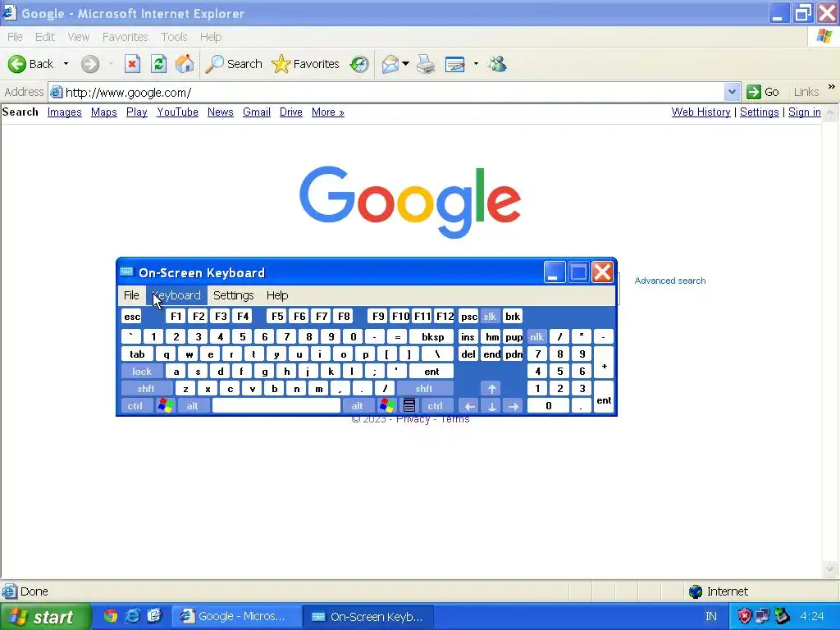
Task: Switch to On-Screen Keyboard taskbar button
Action: pyautogui.click(x=369, y=617)
